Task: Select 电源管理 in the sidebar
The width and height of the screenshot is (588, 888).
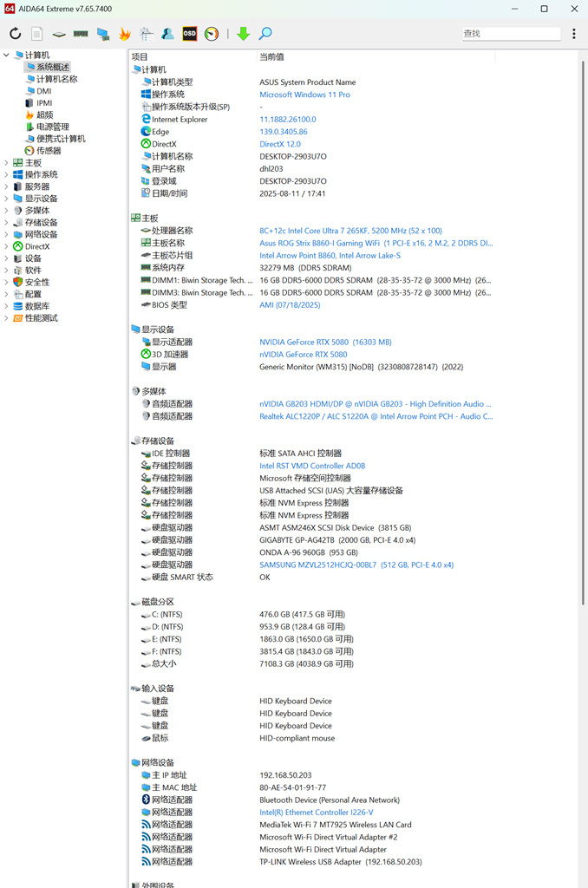Action: 53,127
